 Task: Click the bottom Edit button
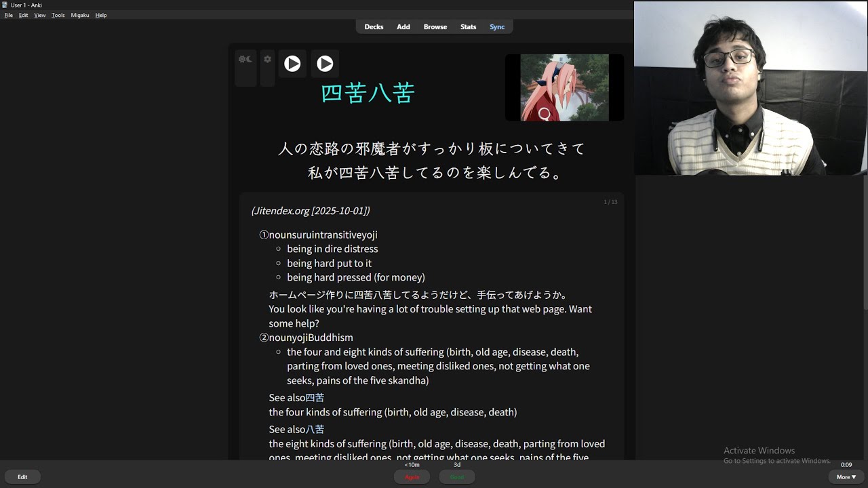[22, 477]
